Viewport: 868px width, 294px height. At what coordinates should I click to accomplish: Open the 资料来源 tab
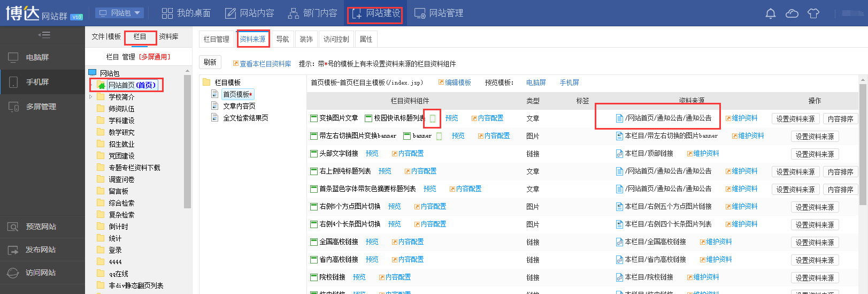pyautogui.click(x=252, y=39)
